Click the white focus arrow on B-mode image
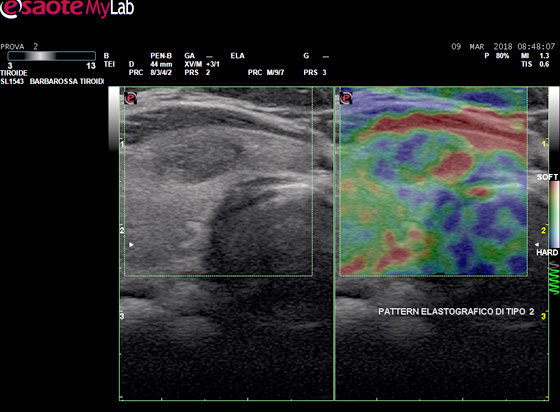Image resolution: width=560 pixels, height=412 pixels. click(131, 245)
